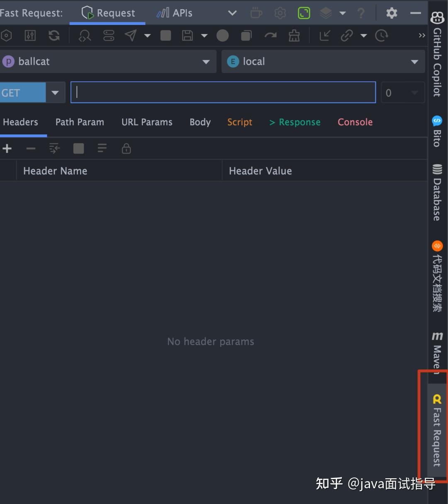Click the coffee cup icon in header

click(256, 13)
